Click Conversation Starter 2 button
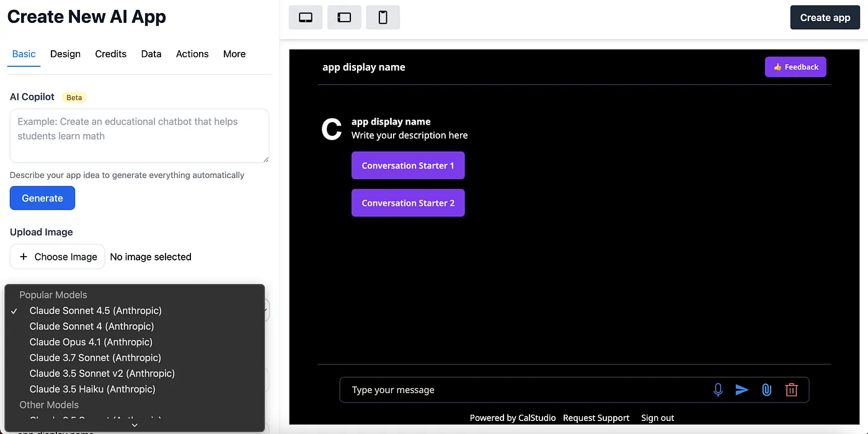The height and width of the screenshot is (434, 868). [408, 203]
